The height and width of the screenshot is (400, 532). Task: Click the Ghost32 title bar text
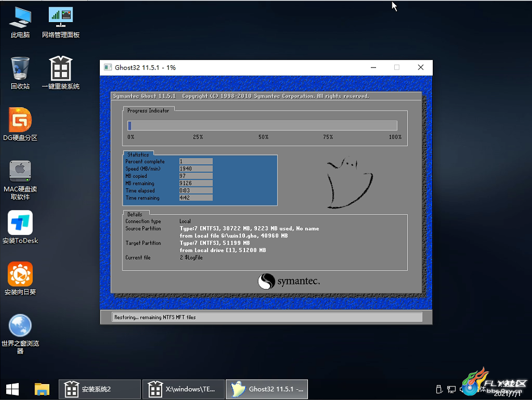(145, 67)
